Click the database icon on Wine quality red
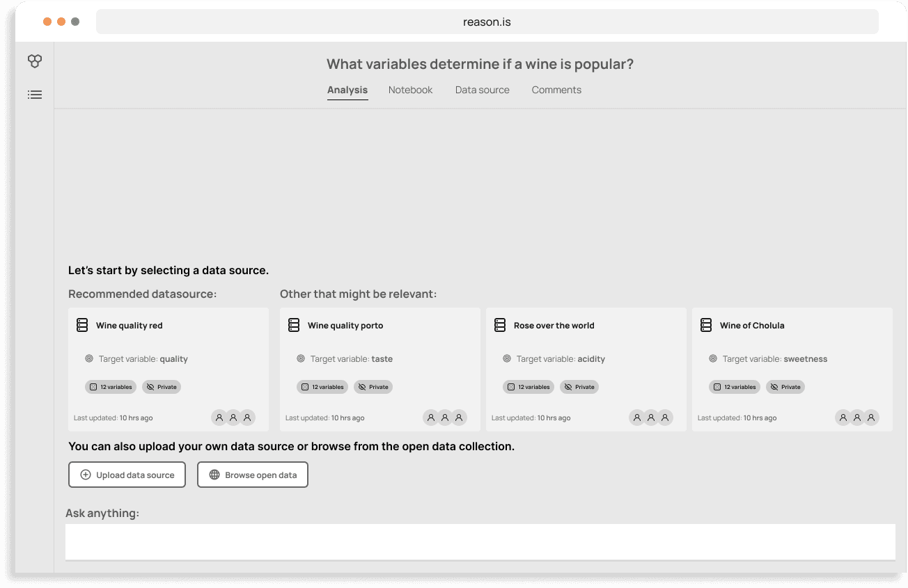The image size is (908, 588). [x=81, y=325]
